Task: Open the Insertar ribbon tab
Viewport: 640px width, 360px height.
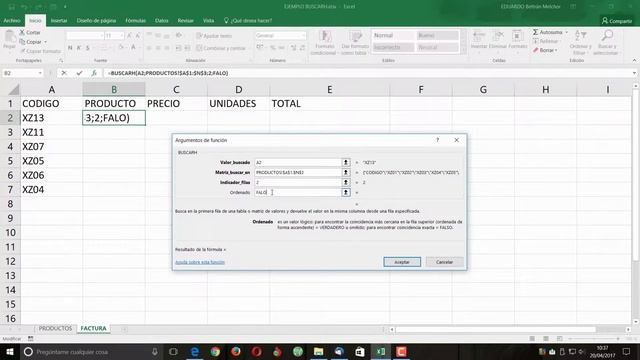Action: 59,20
